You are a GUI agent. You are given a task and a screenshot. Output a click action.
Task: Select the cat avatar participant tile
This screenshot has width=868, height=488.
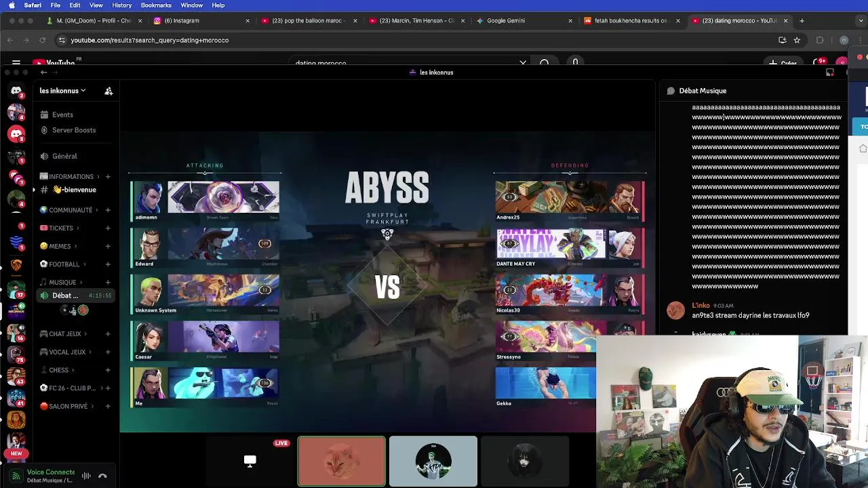click(x=342, y=461)
